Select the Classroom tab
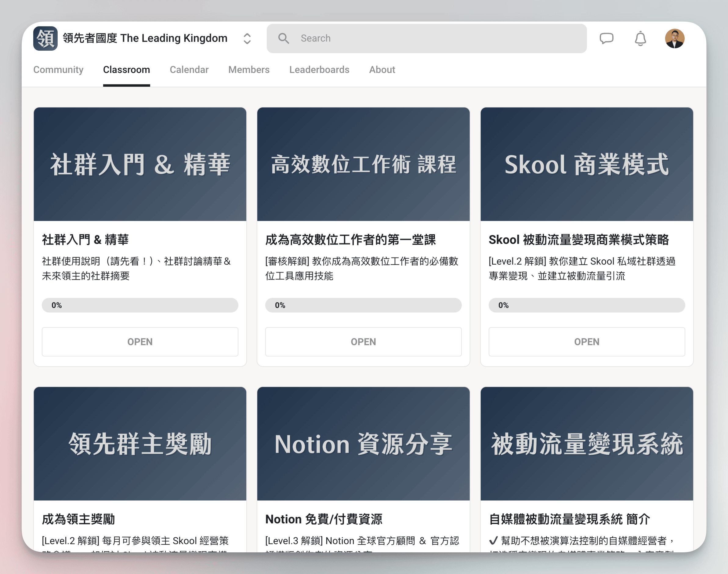Viewport: 728px width, 574px height. 126,70
